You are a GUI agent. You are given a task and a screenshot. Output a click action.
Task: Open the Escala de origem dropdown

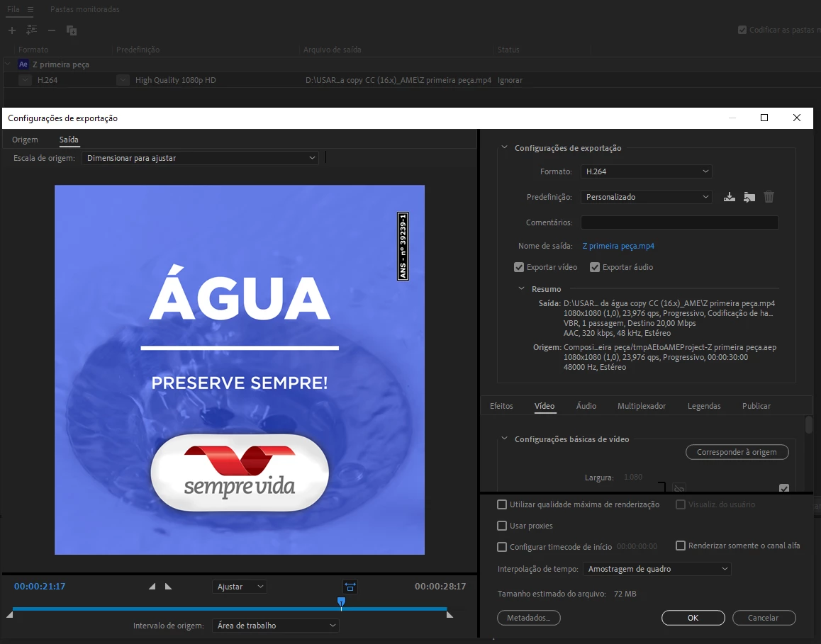pos(200,158)
